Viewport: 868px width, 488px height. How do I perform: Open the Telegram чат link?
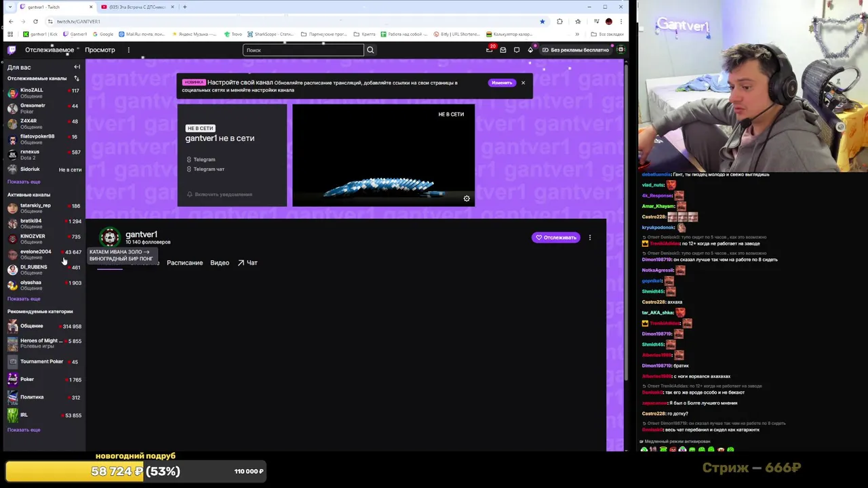pos(206,169)
